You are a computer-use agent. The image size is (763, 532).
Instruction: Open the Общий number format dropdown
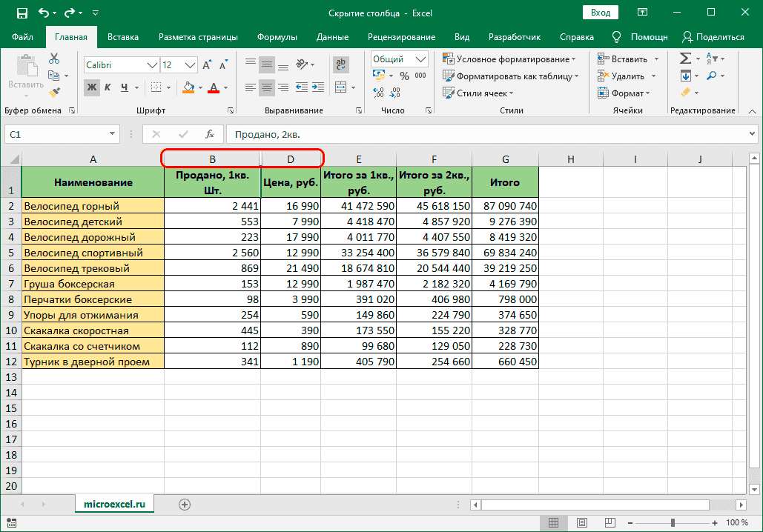421,59
